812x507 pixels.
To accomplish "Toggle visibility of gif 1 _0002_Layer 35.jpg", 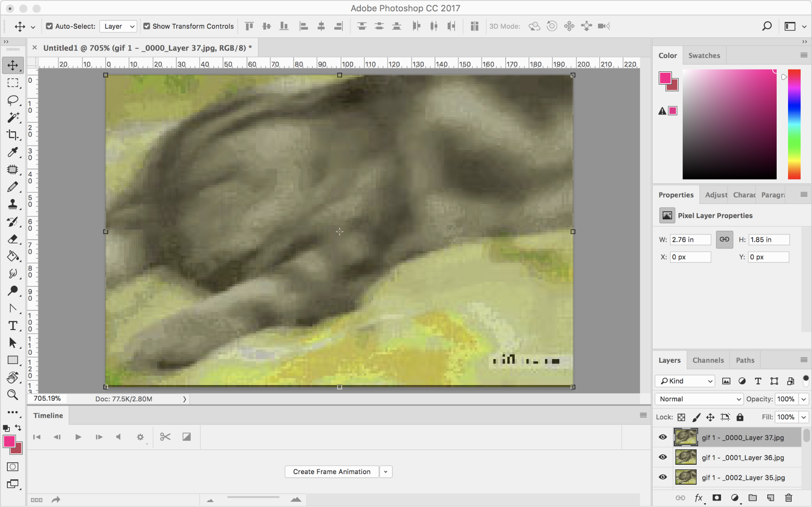I will coord(663,477).
